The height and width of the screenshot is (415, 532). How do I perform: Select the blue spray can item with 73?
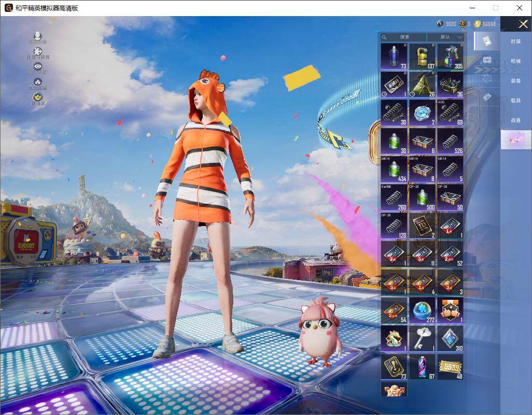point(394,57)
